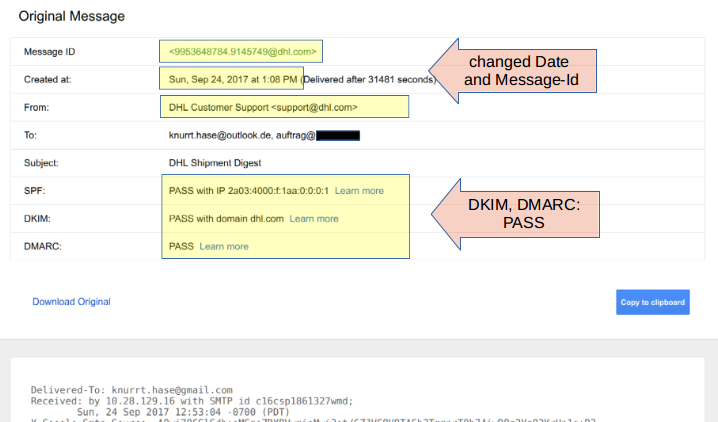Click the blacked-out redacted recipient box
This screenshot has height=422, width=718.
pyautogui.click(x=339, y=134)
